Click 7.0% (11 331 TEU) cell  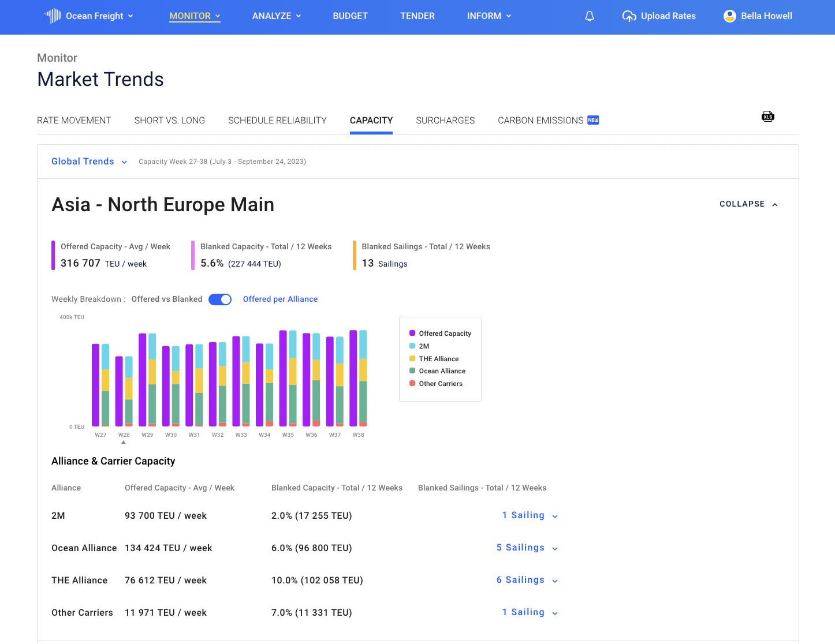point(312,612)
